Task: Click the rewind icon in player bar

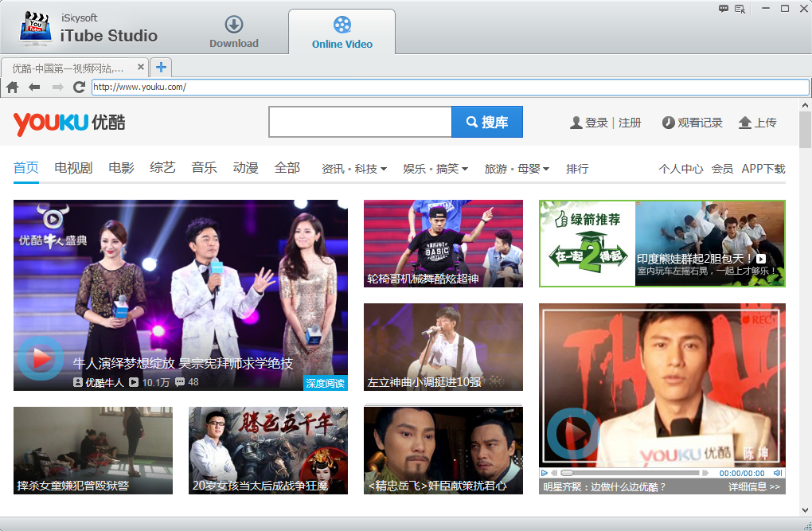Action: [553, 473]
